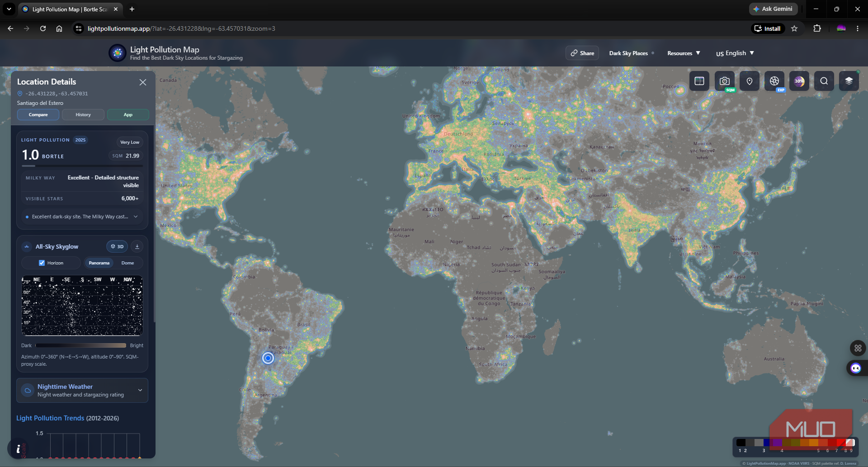Open the split-view map comparison tool
Screen dimensions: 868x467
pos(699,81)
